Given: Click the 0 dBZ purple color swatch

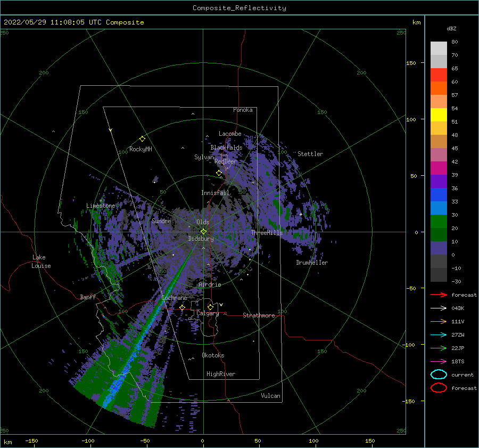Looking at the screenshot, I should coord(439,248).
